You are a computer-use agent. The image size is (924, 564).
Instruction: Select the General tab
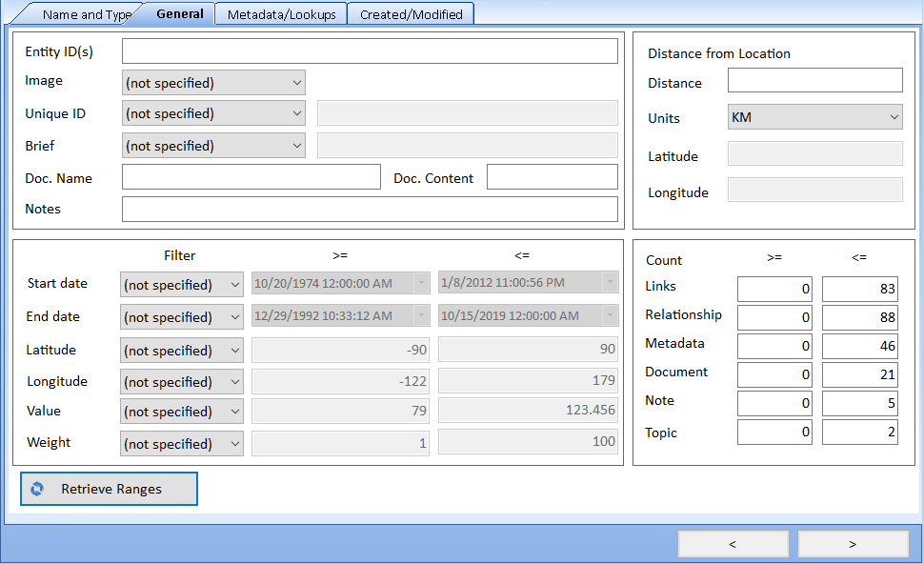180,13
